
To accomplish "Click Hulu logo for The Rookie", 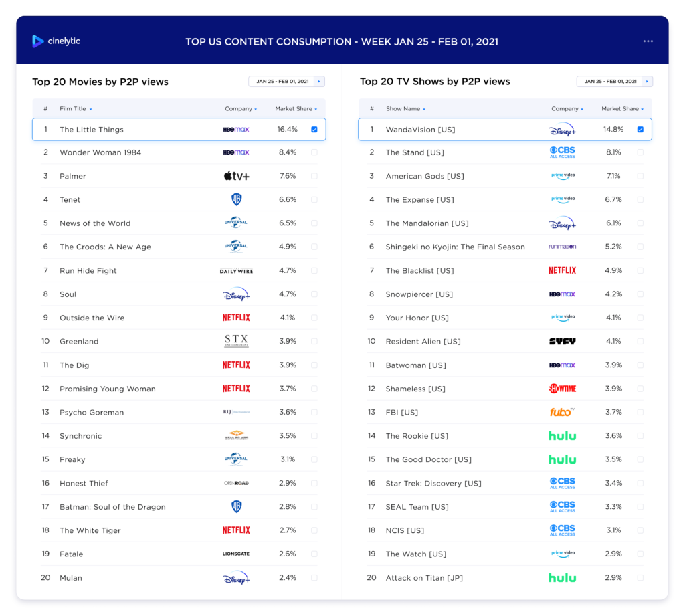I will click(562, 435).
